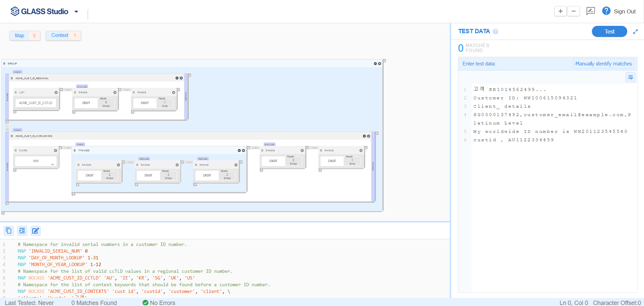Add block after the GROUP block
644x306 pixels.
(384, 61)
